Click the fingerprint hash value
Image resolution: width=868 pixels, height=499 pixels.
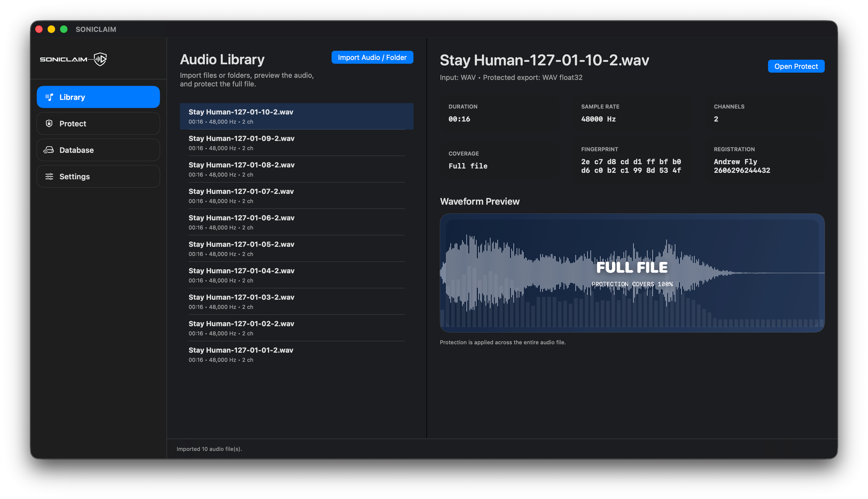pos(631,166)
